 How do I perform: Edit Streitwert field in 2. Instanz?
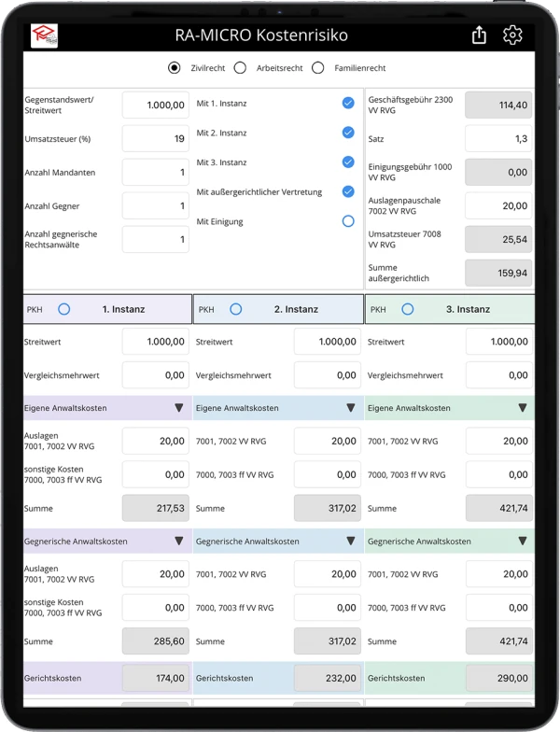(x=328, y=342)
